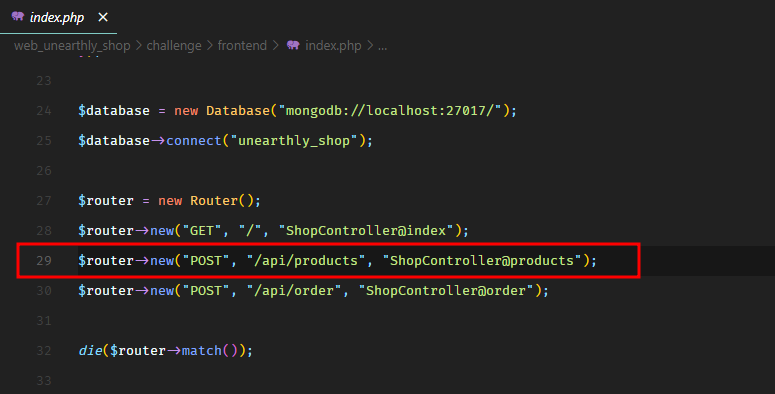Open the challenge breadcrumb segment
The height and width of the screenshot is (394, 775).
[x=174, y=45]
